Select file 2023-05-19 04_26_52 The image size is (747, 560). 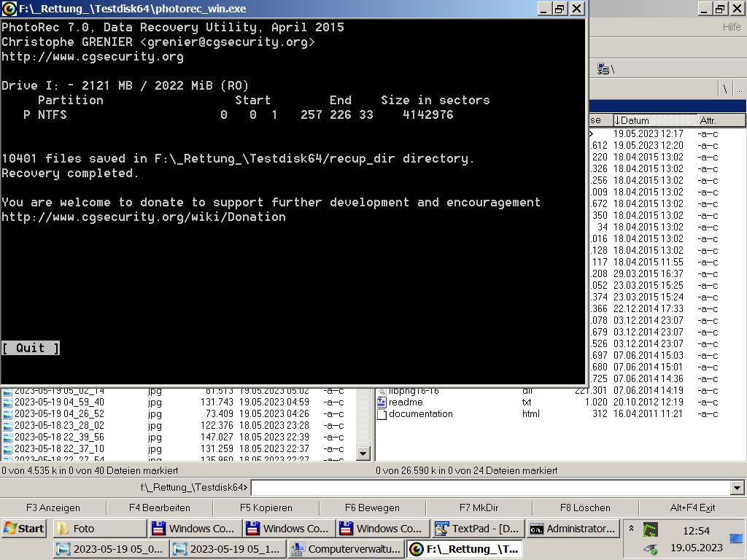click(59, 414)
